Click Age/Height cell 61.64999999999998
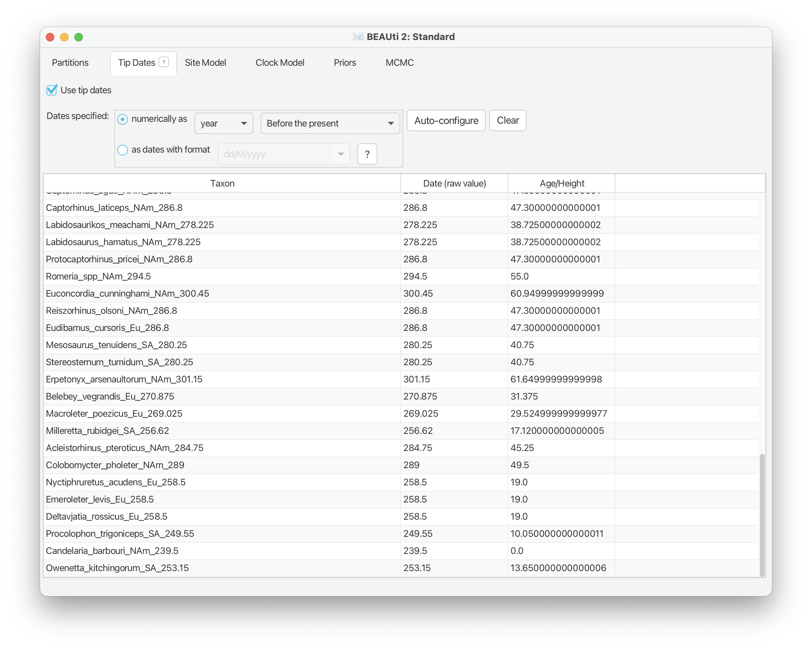 (x=561, y=379)
